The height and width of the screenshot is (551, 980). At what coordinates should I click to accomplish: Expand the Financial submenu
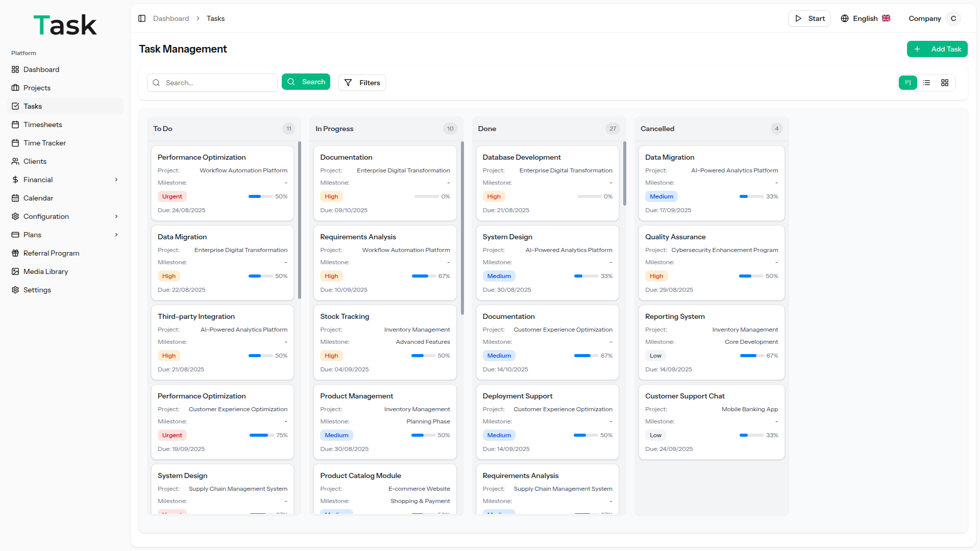point(116,180)
